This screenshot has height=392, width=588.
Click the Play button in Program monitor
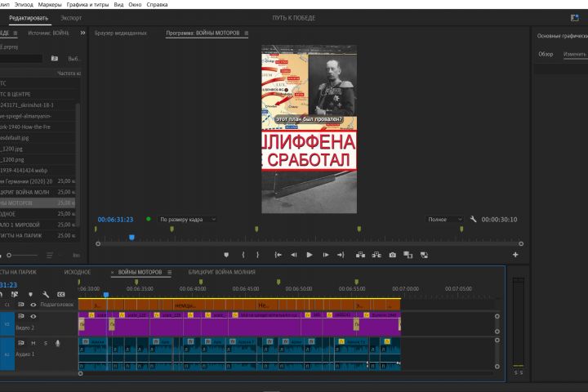tap(310, 255)
